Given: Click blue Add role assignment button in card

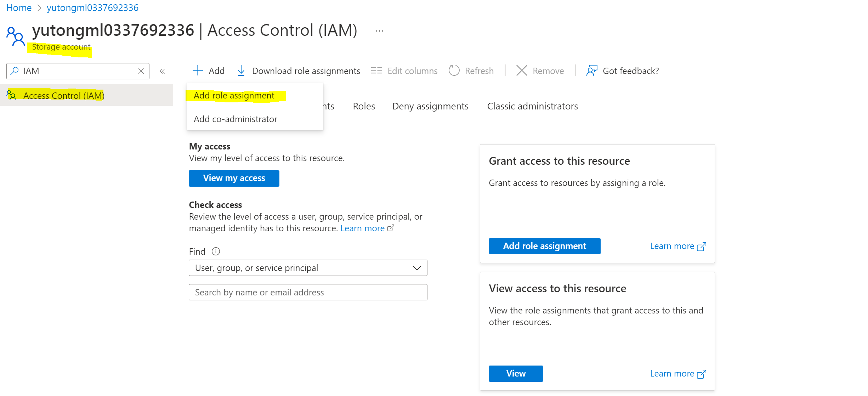Looking at the screenshot, I should click(x=544, y=246).
